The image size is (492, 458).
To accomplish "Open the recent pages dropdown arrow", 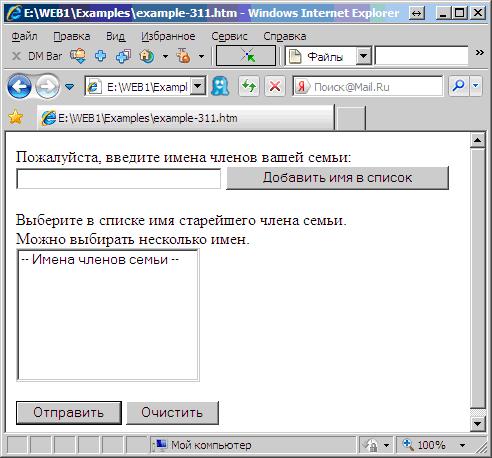I will coord(69,87).
